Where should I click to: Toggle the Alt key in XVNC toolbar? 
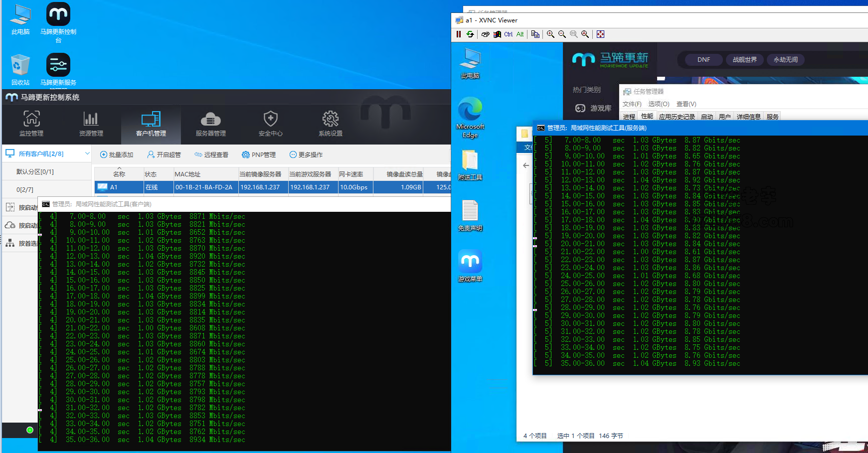click(x=520, y=34)
